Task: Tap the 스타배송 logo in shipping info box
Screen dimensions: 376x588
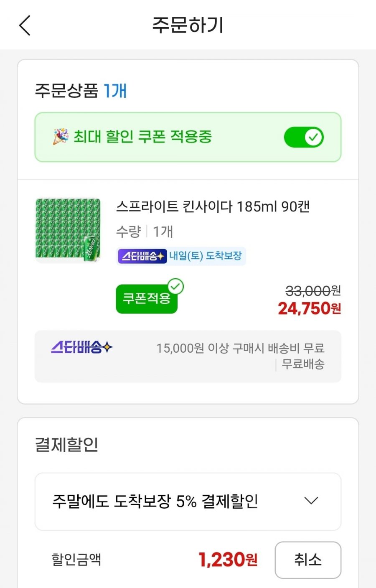Action: pos(82,347)
